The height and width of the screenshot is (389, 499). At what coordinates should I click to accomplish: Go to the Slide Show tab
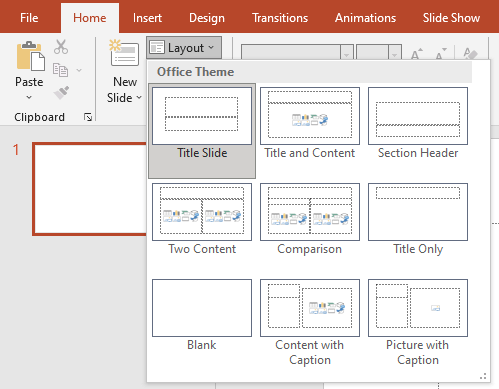click(x=451, y=18)
